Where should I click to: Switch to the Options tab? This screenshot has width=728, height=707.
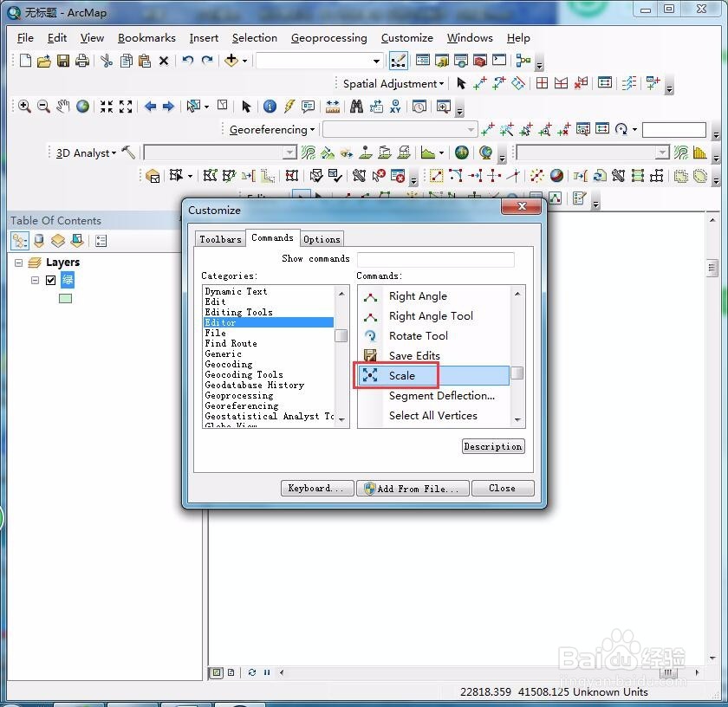click(322, 239)
